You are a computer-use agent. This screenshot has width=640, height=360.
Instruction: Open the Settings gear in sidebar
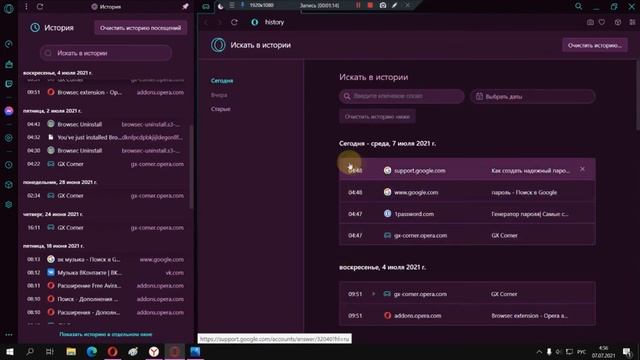pyautogui.click(x=9, y=204)
